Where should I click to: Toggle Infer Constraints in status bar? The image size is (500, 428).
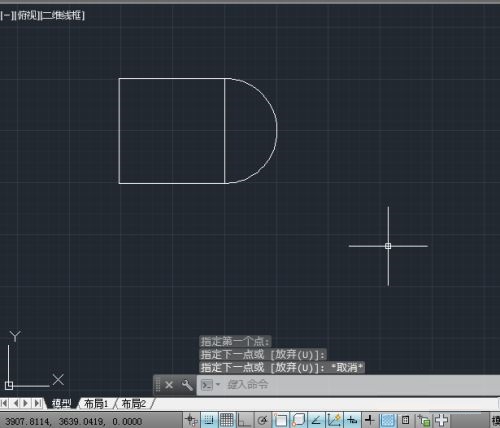point(191,420)
